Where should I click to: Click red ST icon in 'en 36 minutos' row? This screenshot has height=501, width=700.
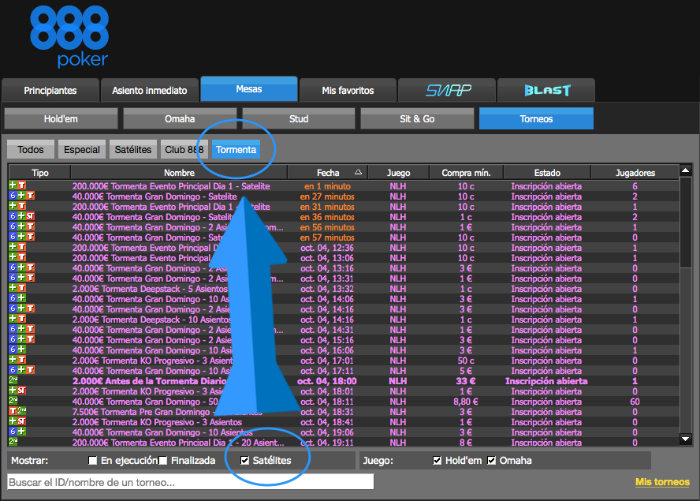pyautogui.click(x=30, y=217)
